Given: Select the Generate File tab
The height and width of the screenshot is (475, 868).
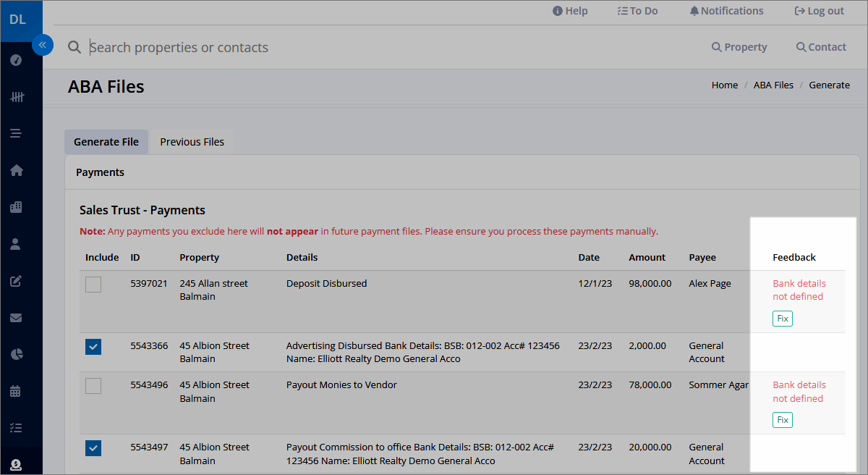Looking at the screenshot, I should (106, 142).
